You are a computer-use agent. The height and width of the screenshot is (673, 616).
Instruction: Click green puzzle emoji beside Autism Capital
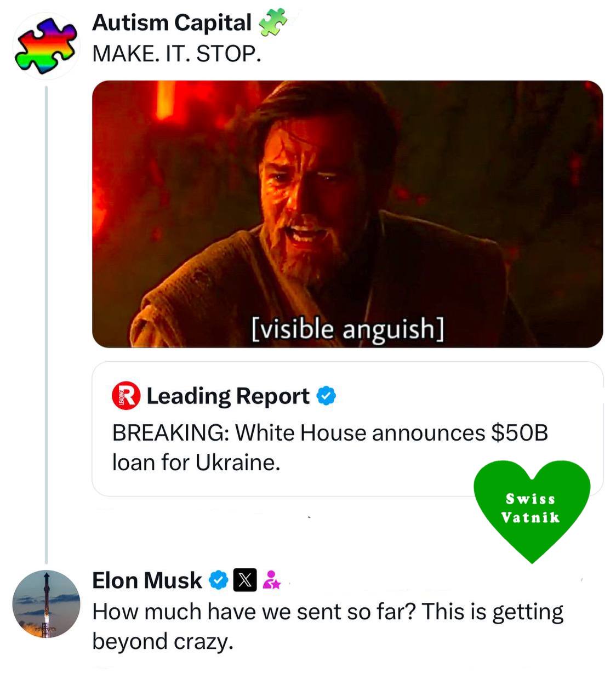tap(272, 24)
